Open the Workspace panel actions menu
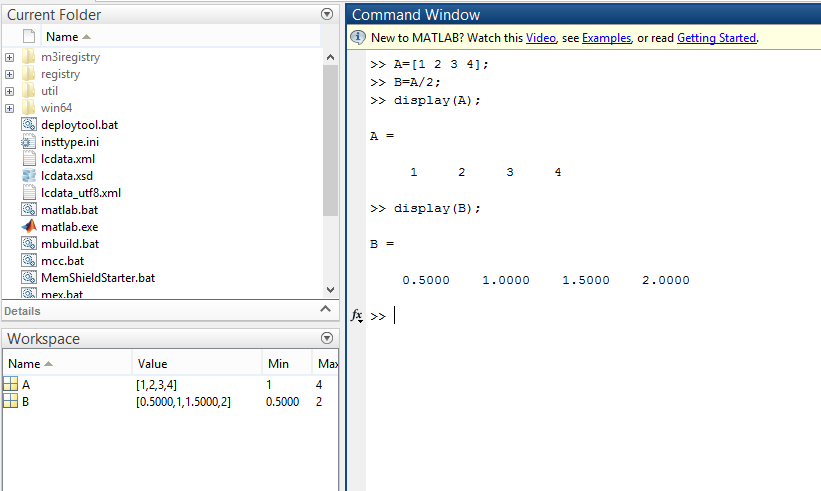Screen dimensions: 821x491 click(x=327, y=338)
